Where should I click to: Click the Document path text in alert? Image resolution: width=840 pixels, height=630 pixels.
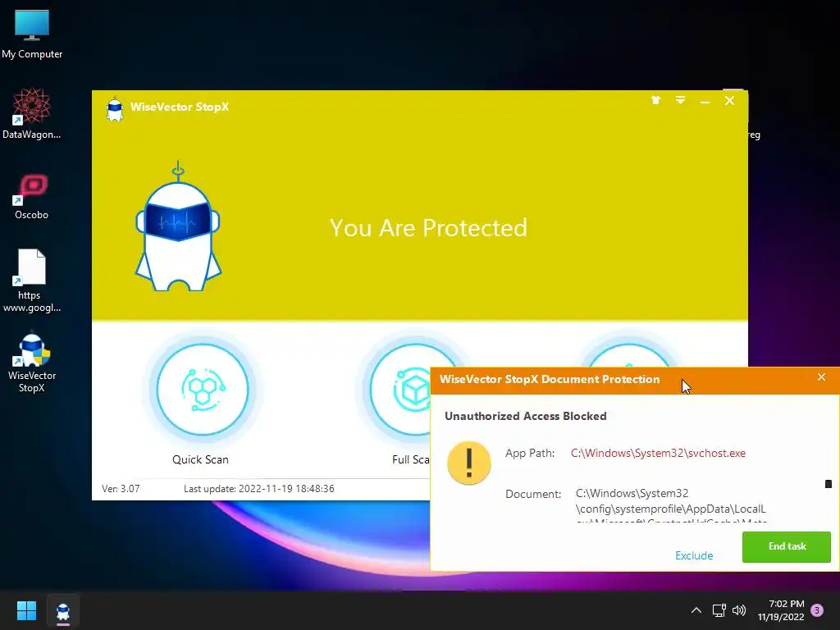click(671, 505)
